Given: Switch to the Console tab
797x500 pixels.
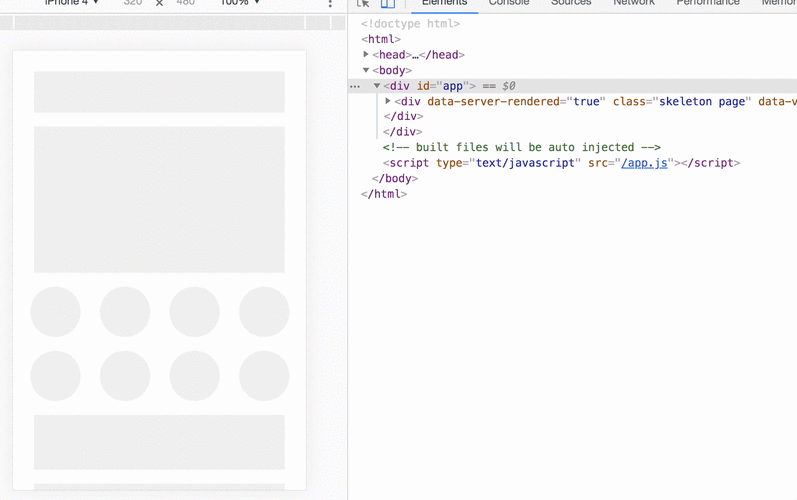Looking at the screenshot, I should (508, 4).
